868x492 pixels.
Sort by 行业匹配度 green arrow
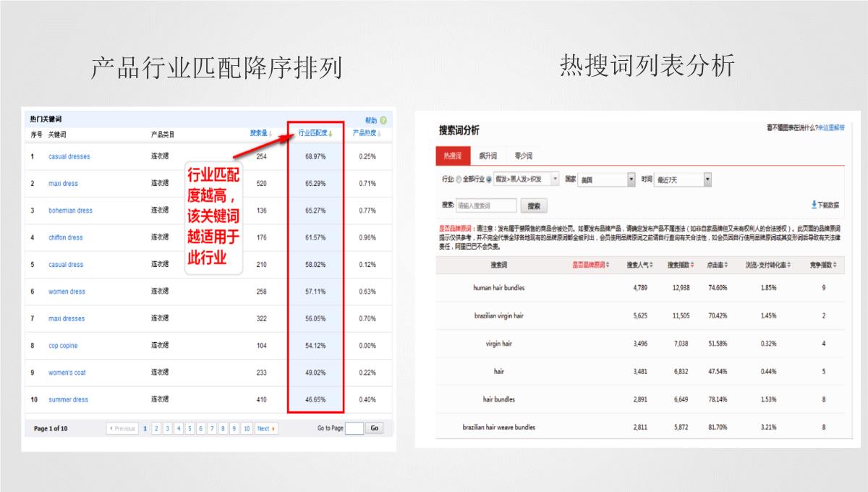point(331,133)
